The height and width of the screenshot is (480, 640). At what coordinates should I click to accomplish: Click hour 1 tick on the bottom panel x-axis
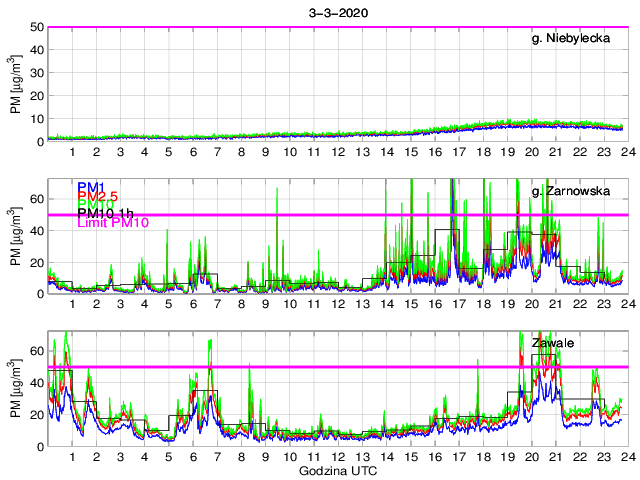(72, 457)
